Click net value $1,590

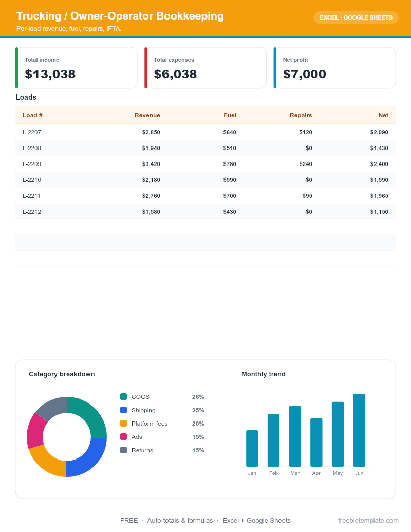pyautogui.click(x=379, y=180)
